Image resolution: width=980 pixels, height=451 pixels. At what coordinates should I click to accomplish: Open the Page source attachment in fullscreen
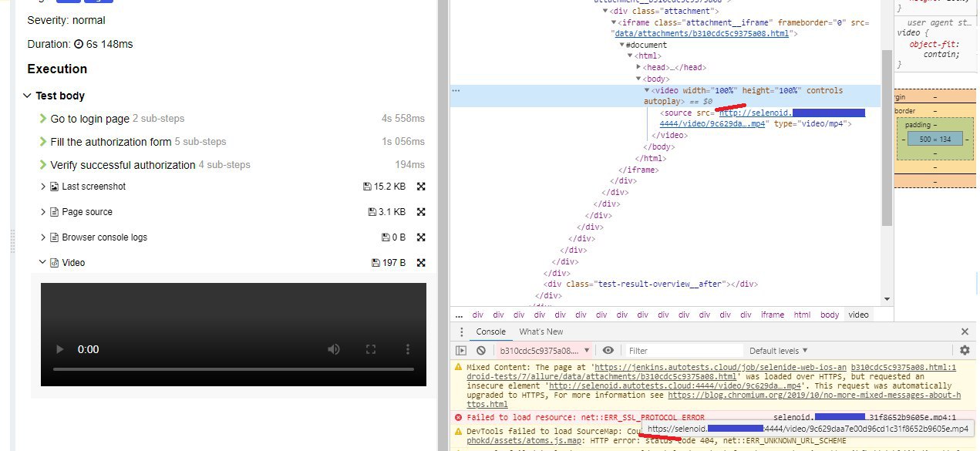tap(421, 212)
